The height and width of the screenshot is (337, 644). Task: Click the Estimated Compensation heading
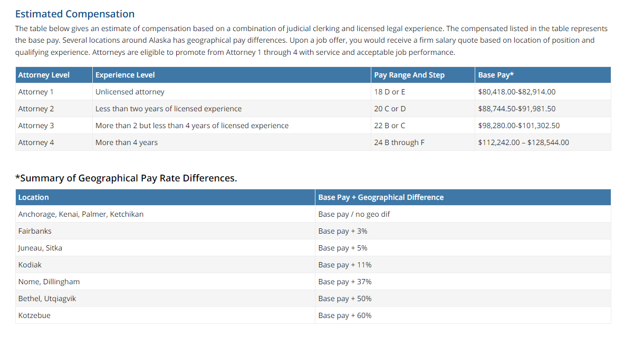click(75, 14)
